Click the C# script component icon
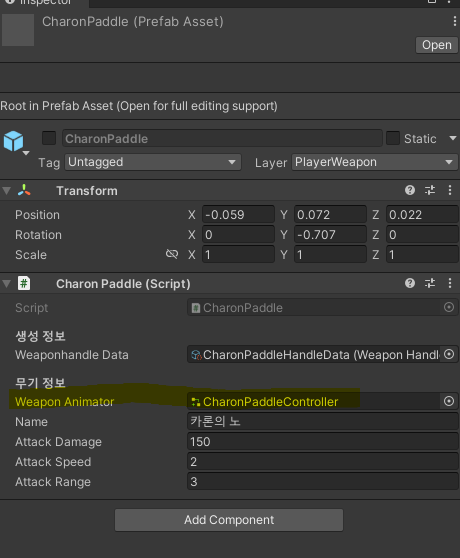The width and height of the screenshot is (460, 558). click(24, 284)
